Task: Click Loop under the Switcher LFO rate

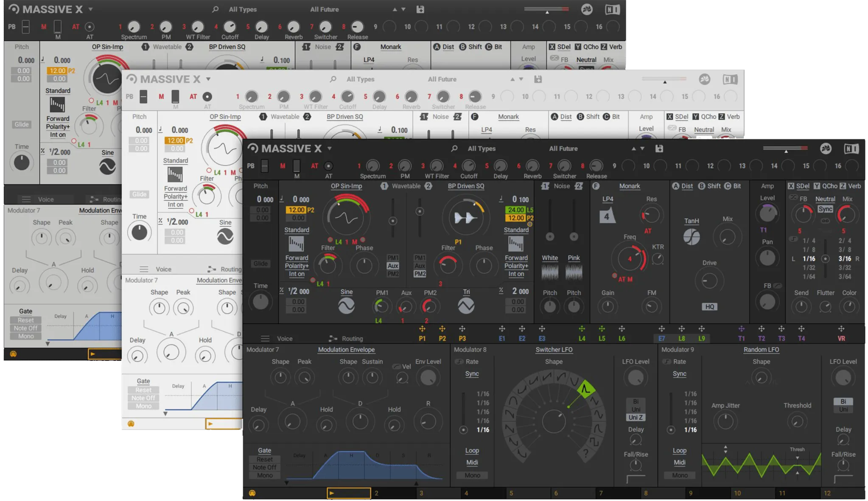Action: coord(472,450)
